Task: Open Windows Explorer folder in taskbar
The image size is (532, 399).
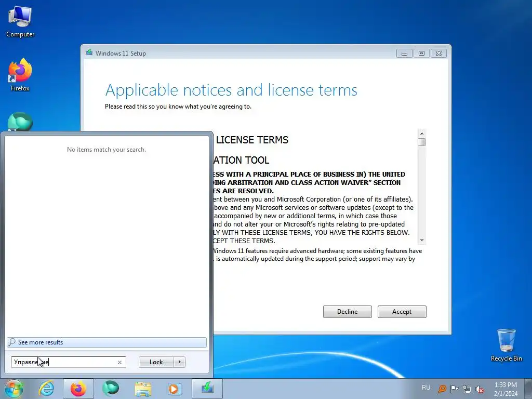Action: pyautogui.click(x=143, y=389)
